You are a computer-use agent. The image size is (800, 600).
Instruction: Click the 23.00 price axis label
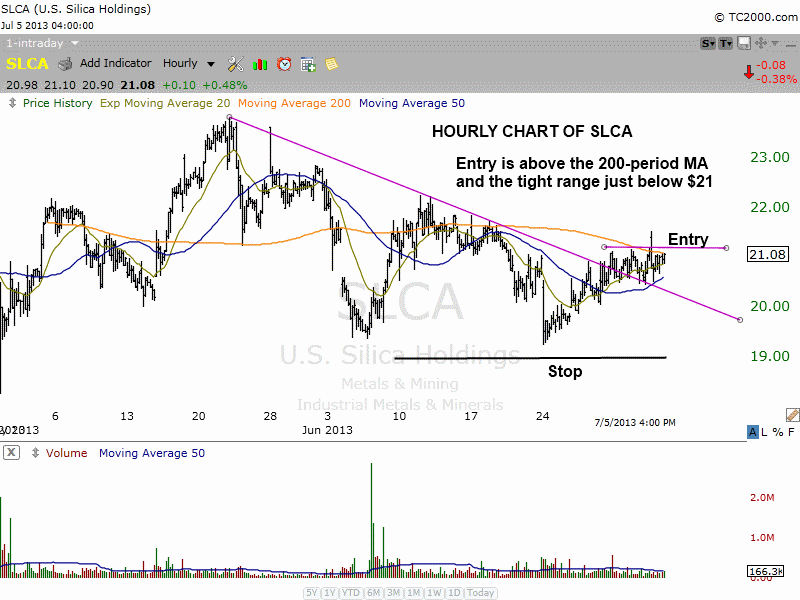(769, 157)
